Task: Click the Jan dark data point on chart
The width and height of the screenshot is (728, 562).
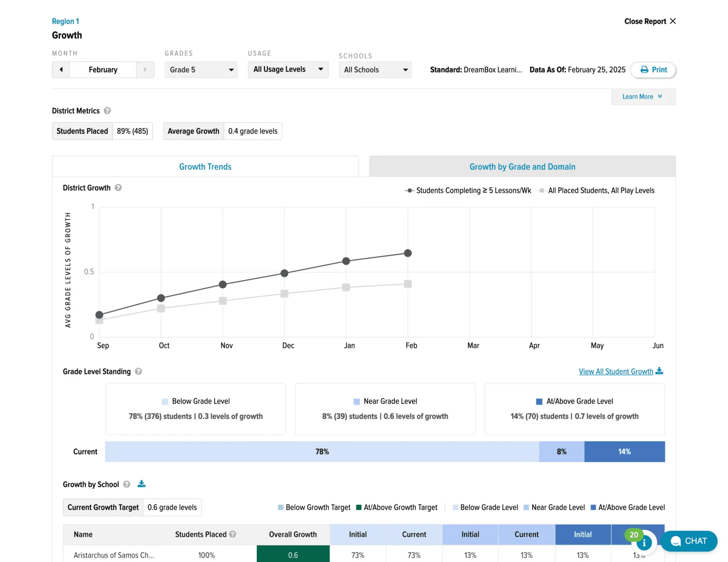Action: click(x=346, y=261)
